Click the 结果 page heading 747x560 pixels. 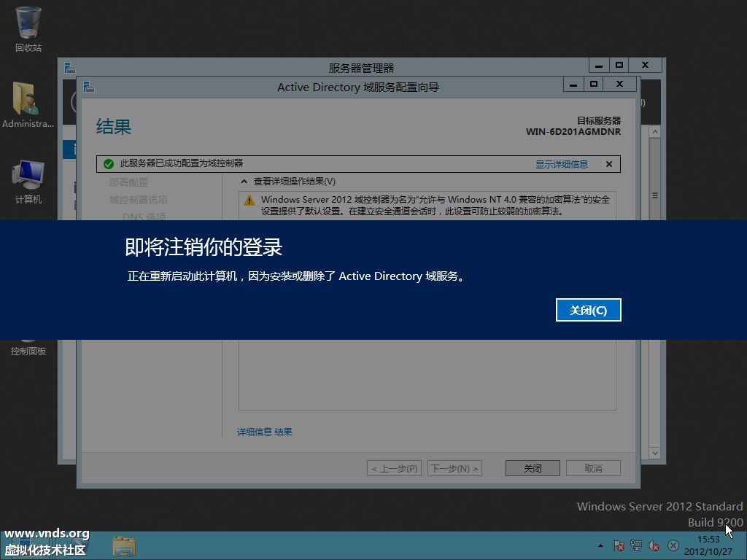click(x=113, y=127)
